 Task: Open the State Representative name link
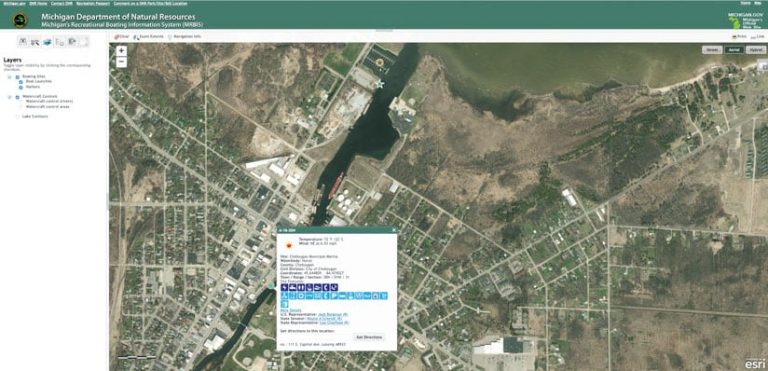(x=334, y=322)
